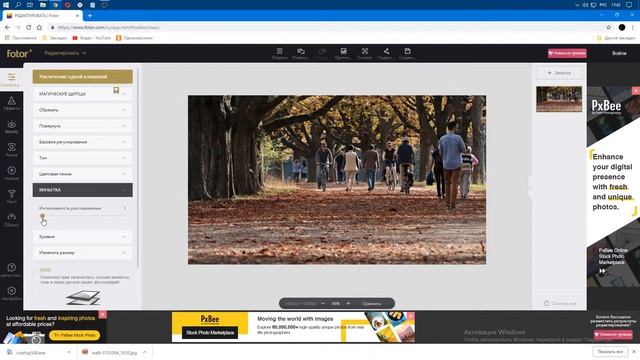Viewport: 640px width, 360px height.
Task: Open the Cloud tool in left sidebar
Action: point(11,220)
